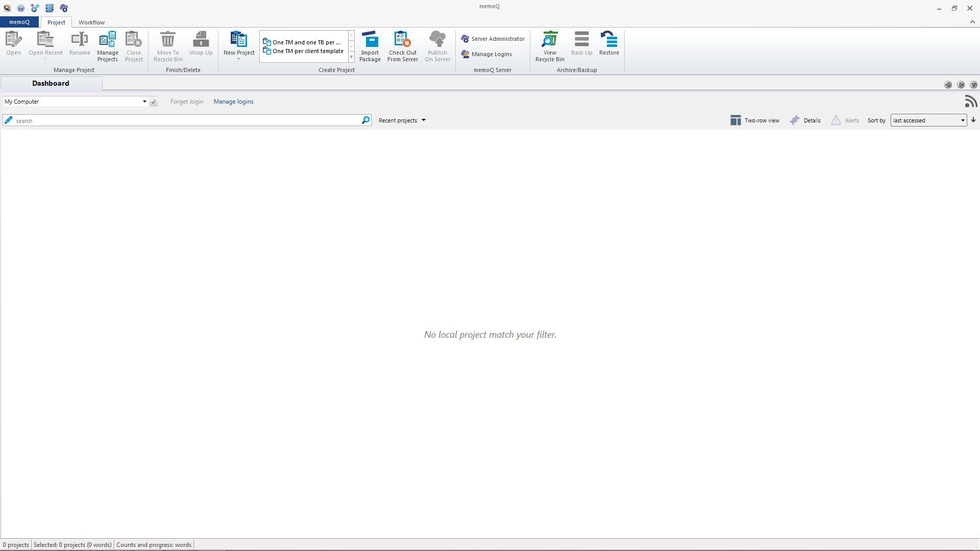Open Server Administrator
Image resolution: width=980 pixels, height=551 pixels.
(x=493, y=39)
